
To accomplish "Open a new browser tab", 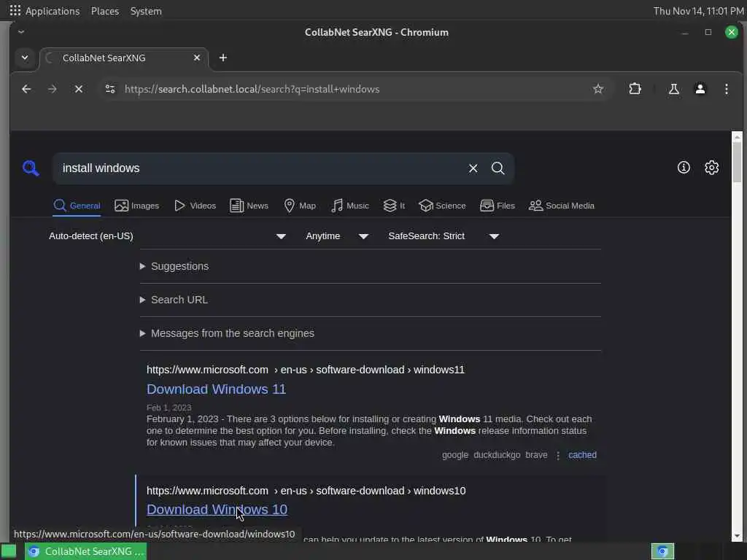I will coord(223,58).
